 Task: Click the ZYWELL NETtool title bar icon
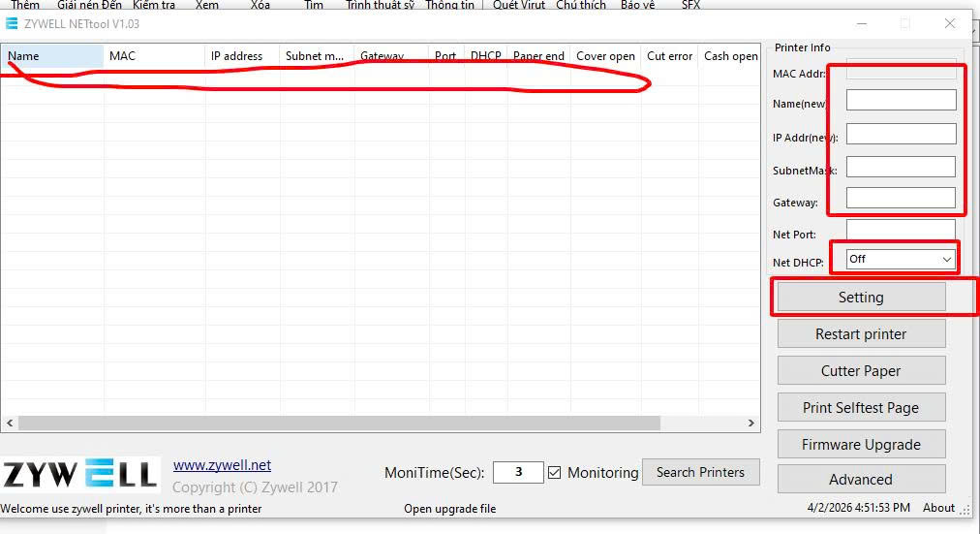tap(12, 23)
